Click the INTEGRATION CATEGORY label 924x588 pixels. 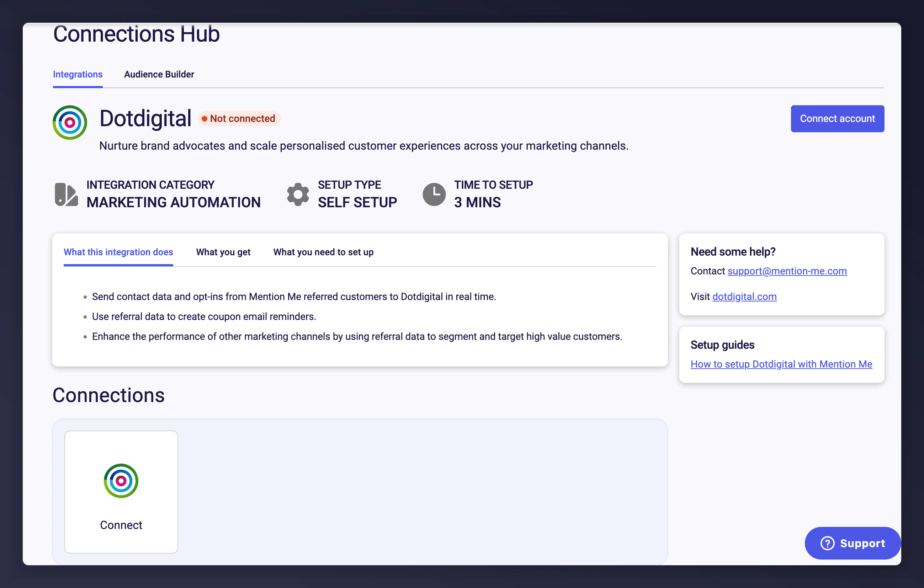click(150, 185)
